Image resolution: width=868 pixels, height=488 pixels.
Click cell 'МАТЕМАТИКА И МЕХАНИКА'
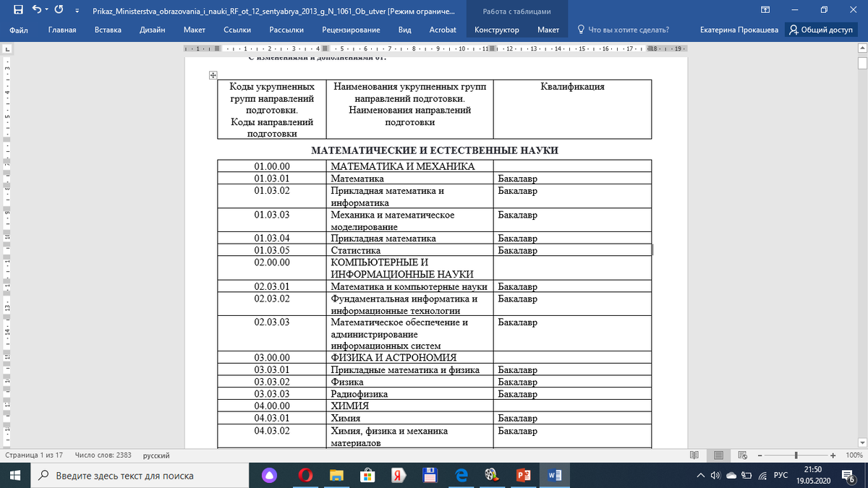409,166
